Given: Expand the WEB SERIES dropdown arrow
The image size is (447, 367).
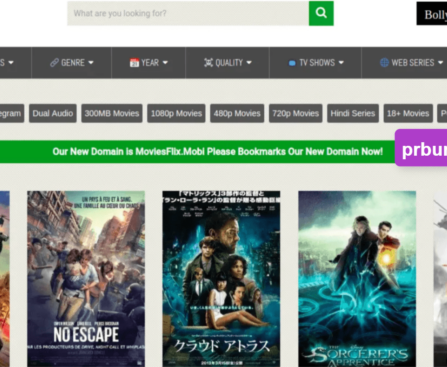Looking at the screenshot, I should 440,63.
